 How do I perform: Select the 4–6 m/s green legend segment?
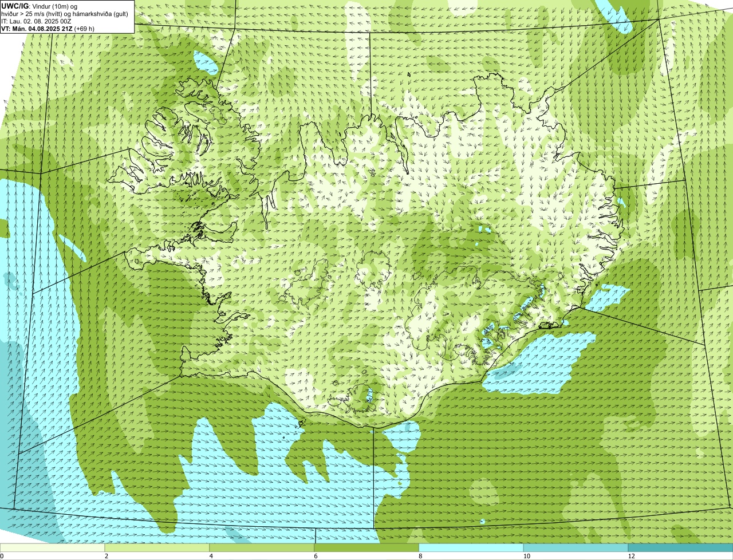click(262, 548)
